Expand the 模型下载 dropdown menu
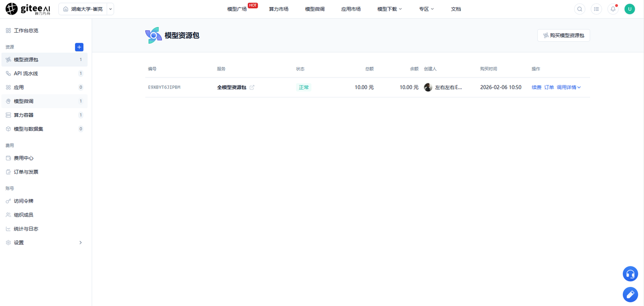The image size is (644, 306). (389, 9)
